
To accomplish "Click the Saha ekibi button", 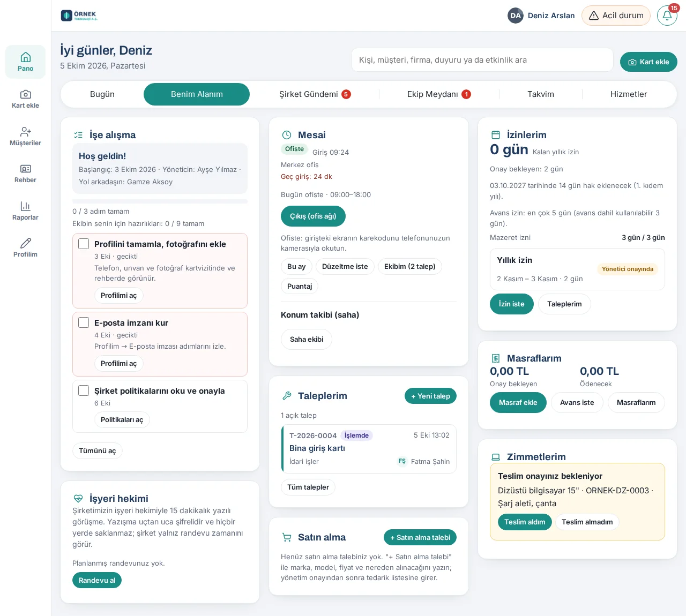I will pyautogui.click(x=307, y=339).
